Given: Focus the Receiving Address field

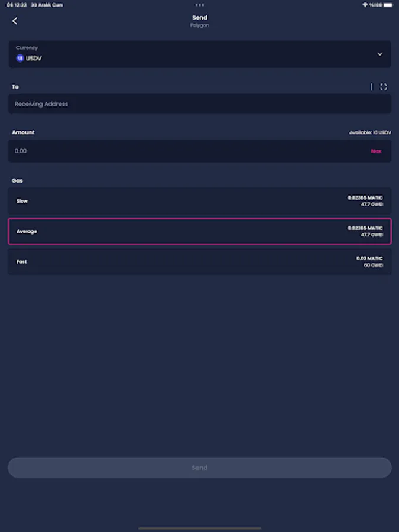Looking at the screenshot, I should tap(200, 104).
